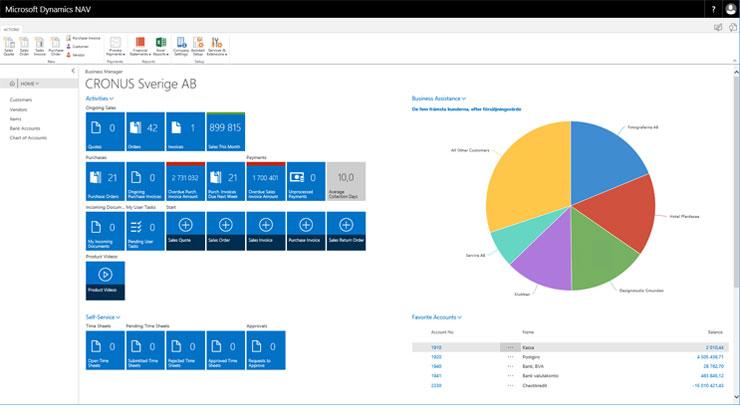Click the user profile avatar icon
The height and width of the screenshot is (415, 740).
point(730,9)
